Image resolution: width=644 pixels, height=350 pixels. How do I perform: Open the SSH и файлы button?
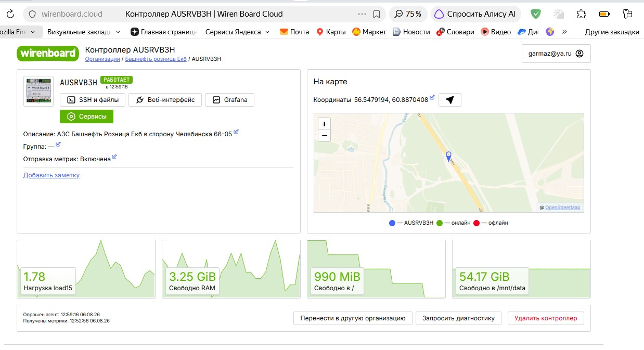tap(93, 100)
